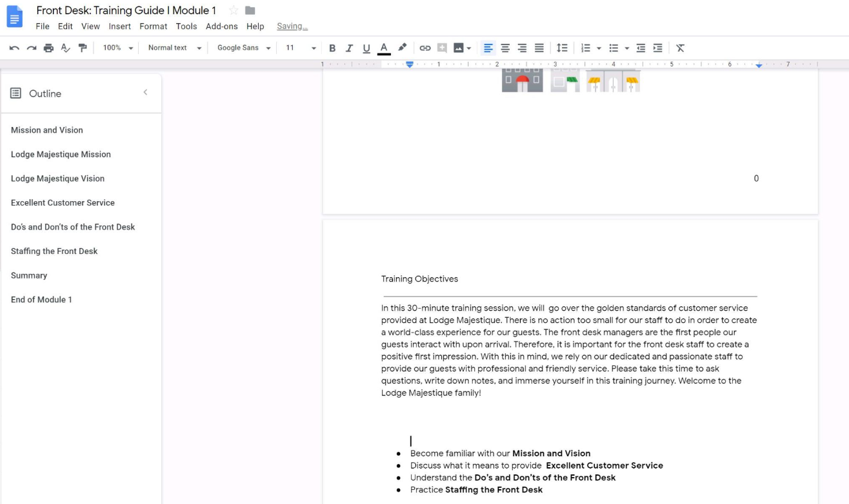Go to Lodge Majestique Vision in outline
The height and width of the screenshot is (504, 849).
coord(57,179)
